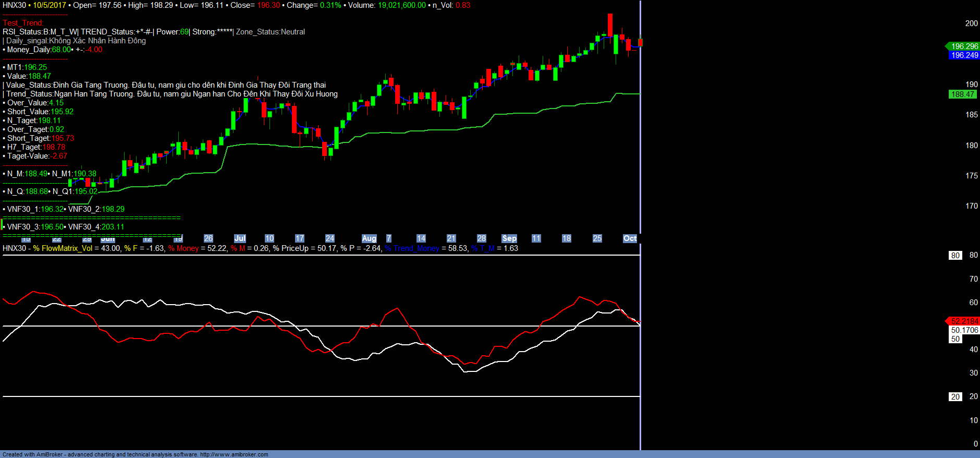
Task: Click the blue 196.249 price tag
Action: point(964,55)
